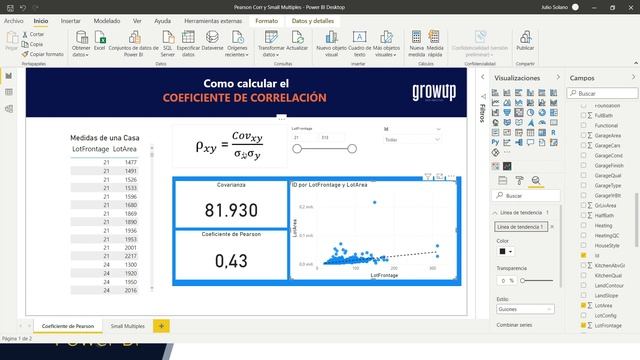640x360 pixels.
Task: Open more options ellipsis on scatter visual
Action: click(x=451, y=176)
